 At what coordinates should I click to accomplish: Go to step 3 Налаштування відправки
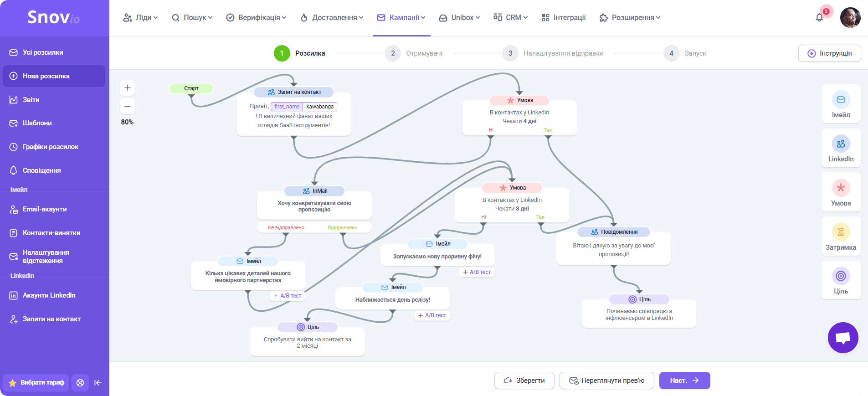pyautogui.click(x=553, y=53)
